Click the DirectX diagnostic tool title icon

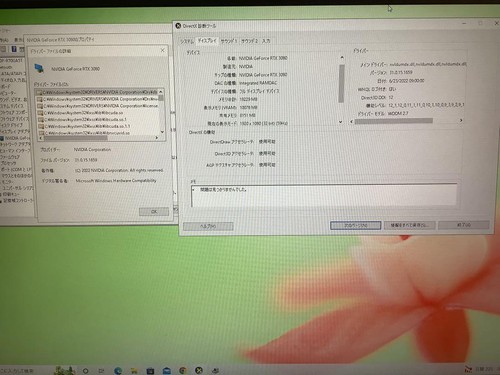[178, 26]
